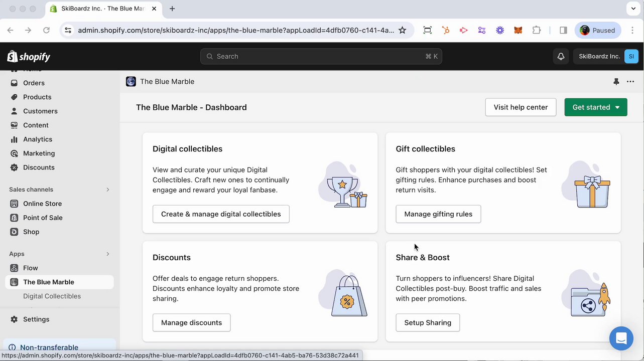The image size is (644, 361).
Task: Open the chat support bubble
Action: [x=621, y=338]
